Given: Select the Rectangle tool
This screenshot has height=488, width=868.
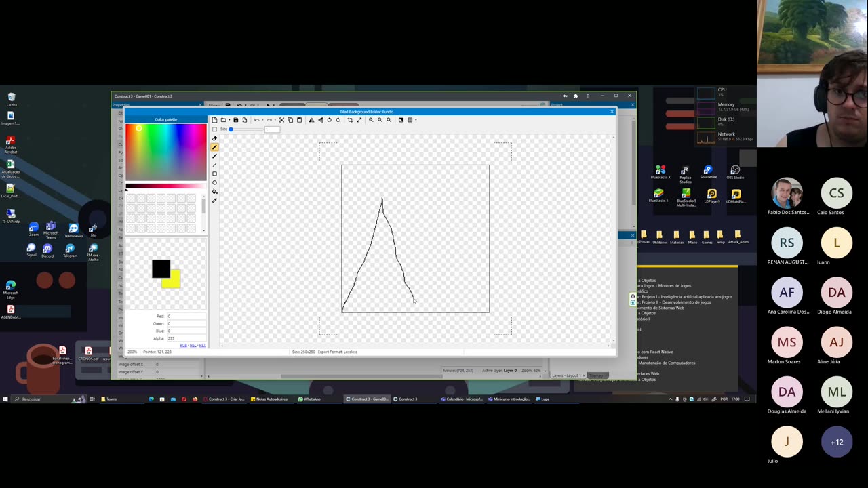Looking at the screenshot, I should pos(214,174).
